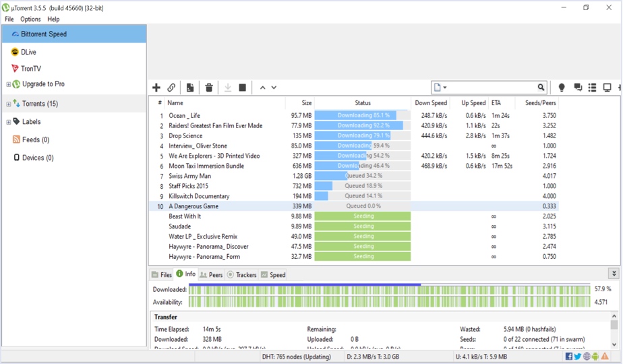Open the Options menu
This screenshot has width=623, height=364.
click(x=30, y=20)
